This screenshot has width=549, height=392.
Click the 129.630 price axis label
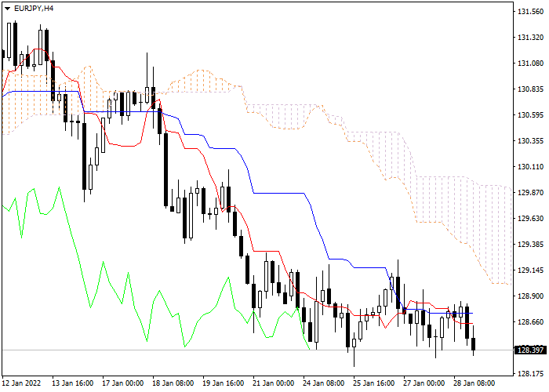tap(530, 219)
